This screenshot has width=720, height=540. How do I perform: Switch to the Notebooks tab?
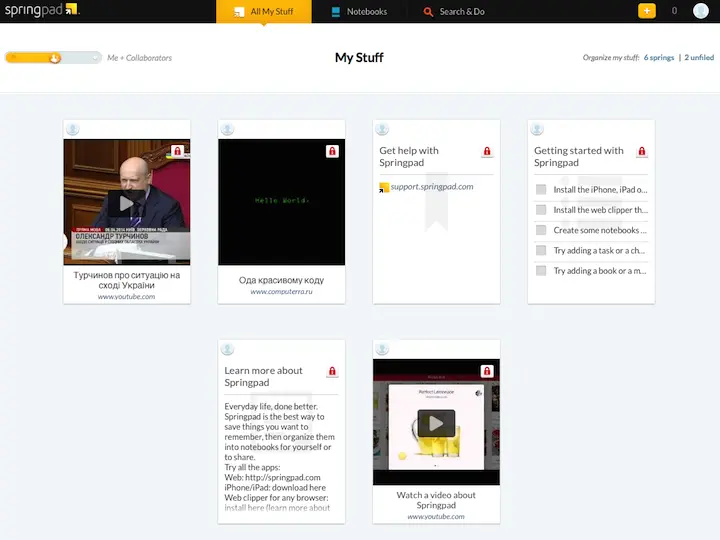pos(359,11)
